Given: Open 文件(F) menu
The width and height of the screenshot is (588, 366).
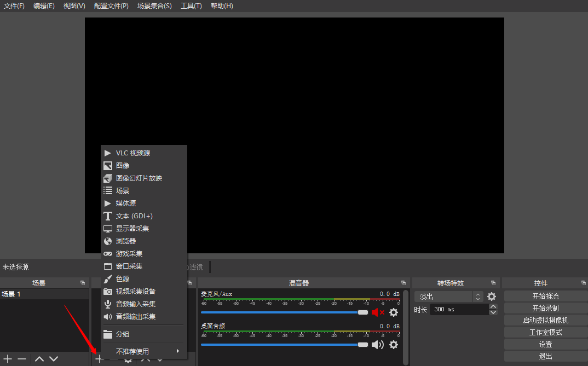Looking at the screenshot, I should pos(14,6).
